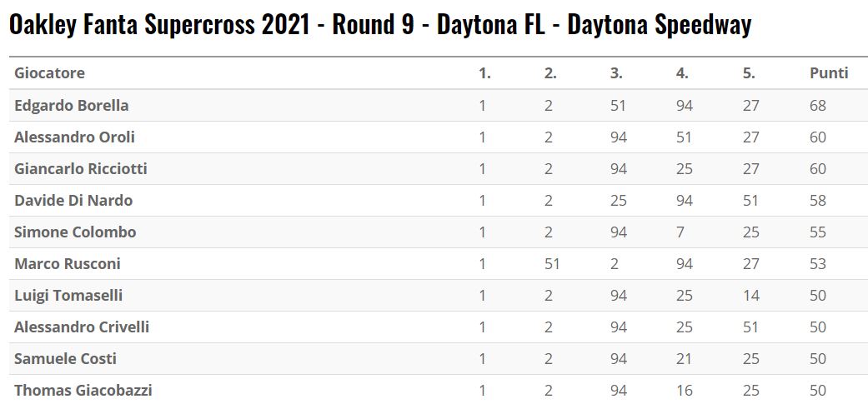The height and width of the screenshot is (404, 868).
Task: Click the Giocatore column header
Action: [x=49, y=73]
